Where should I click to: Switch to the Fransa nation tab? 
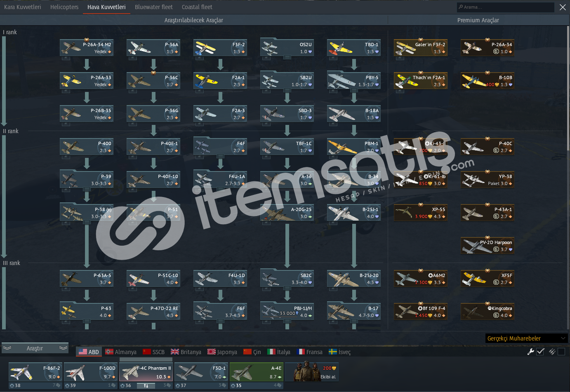tap(309, 352)
